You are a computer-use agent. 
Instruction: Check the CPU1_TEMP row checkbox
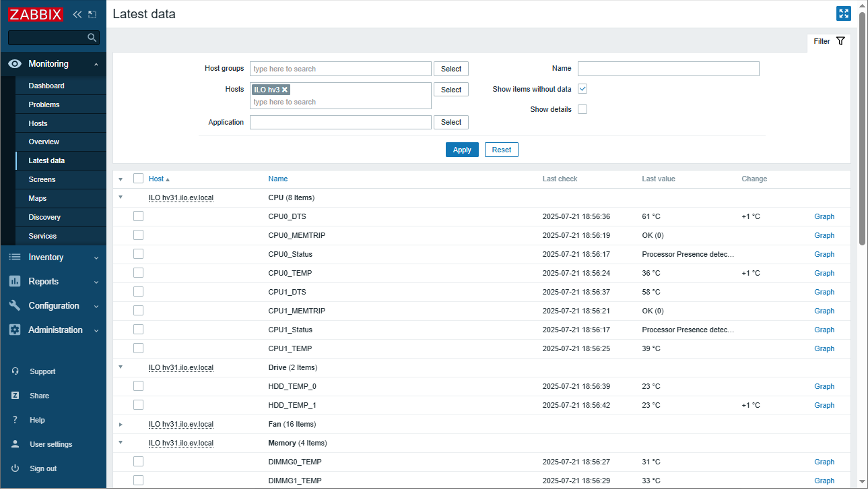tap(138, 348)
